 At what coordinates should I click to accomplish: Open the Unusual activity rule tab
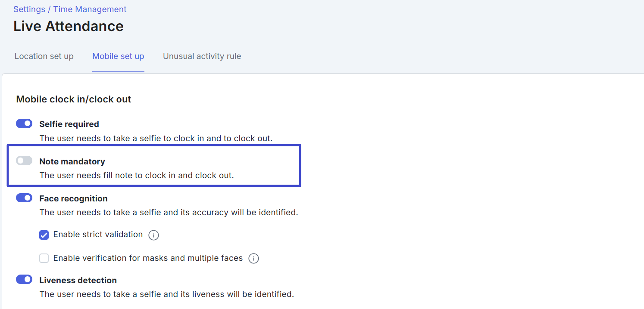point(202,56)
